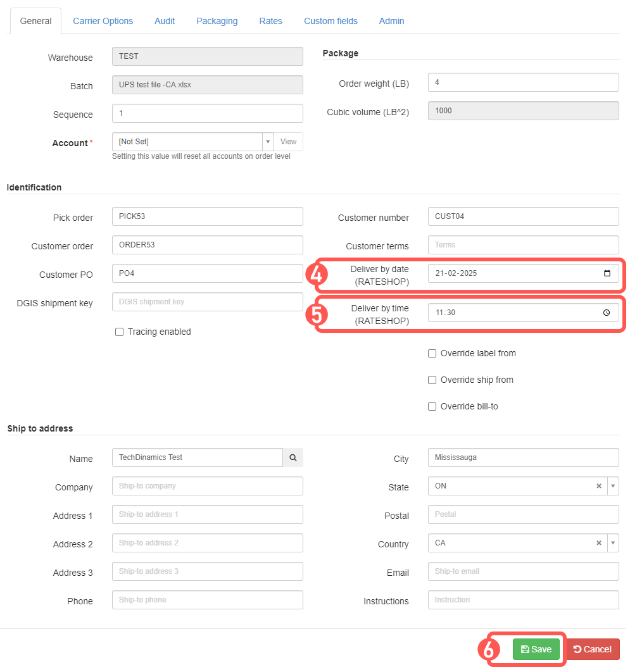Check Override ship from
The width and height of the screenshot is (630, 672).
pyautogui.click(x=432, y=380)
